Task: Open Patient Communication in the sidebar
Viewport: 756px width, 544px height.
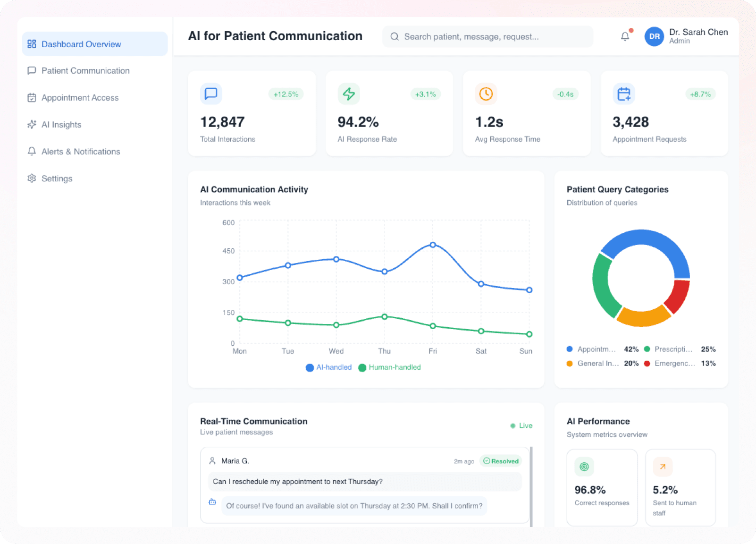Action: 85,70
